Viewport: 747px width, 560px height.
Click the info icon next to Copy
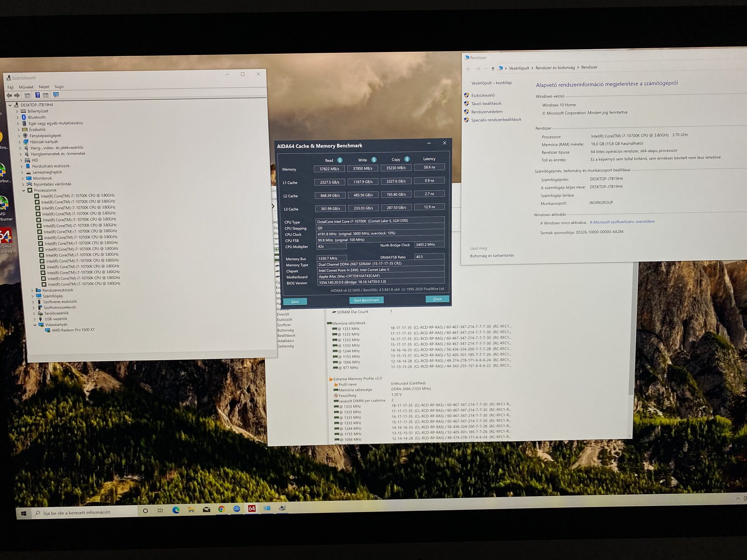pos(407,159)
